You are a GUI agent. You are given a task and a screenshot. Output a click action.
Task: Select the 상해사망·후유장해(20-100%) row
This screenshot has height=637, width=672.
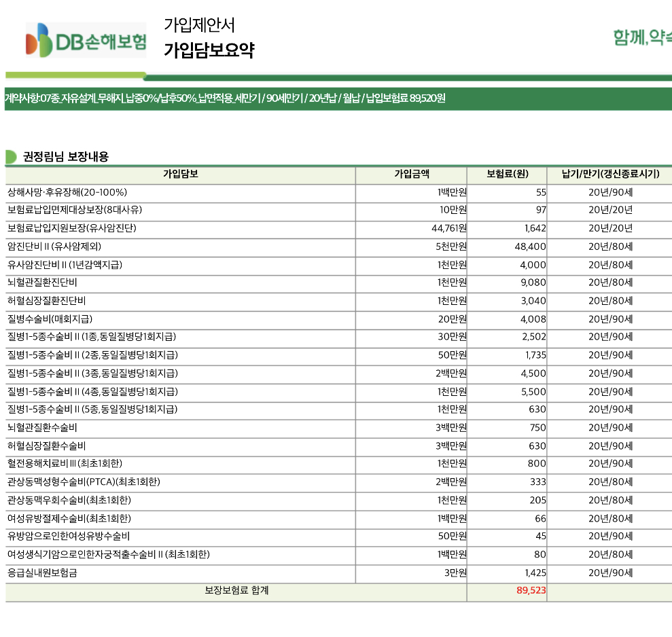point(338,192)
